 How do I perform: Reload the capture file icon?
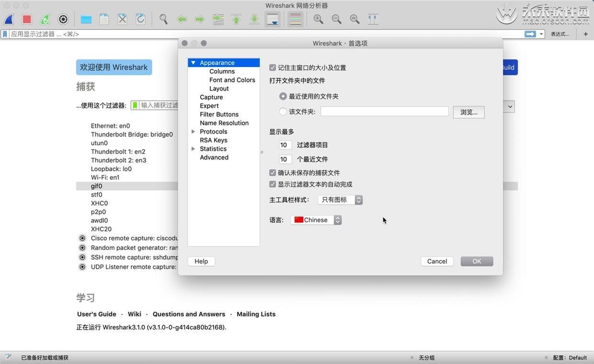pos(140,19)
